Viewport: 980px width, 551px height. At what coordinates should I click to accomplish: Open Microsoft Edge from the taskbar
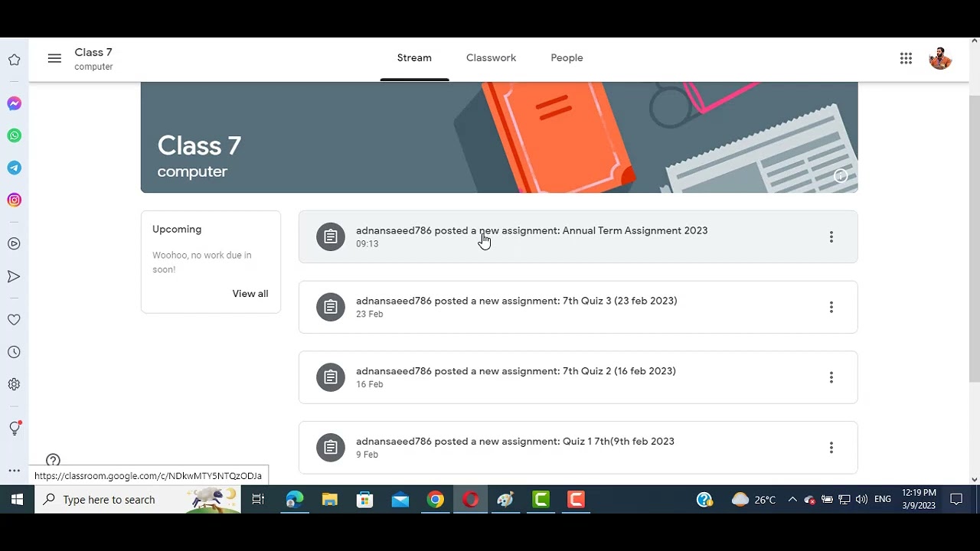tap(294, 500)
